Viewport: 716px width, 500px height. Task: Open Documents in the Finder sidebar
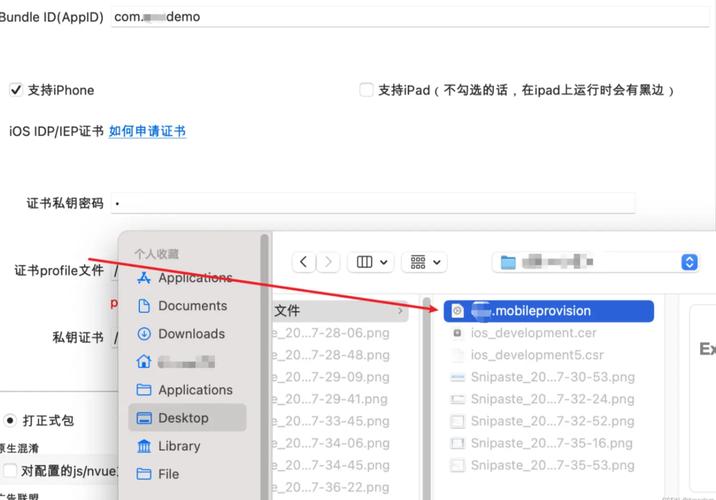click(183, 305)
